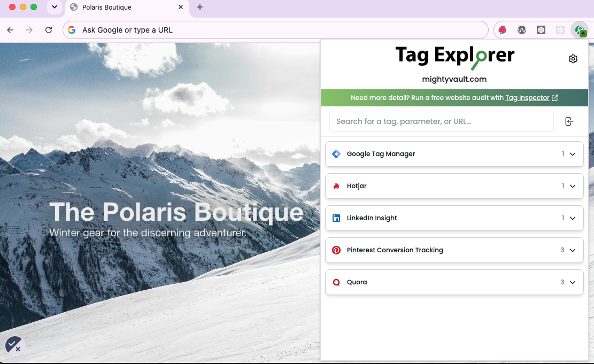Viewport: 594px width, 364px height.
Task: Click the Pinterest logo icon
Action: click(336, 250)
